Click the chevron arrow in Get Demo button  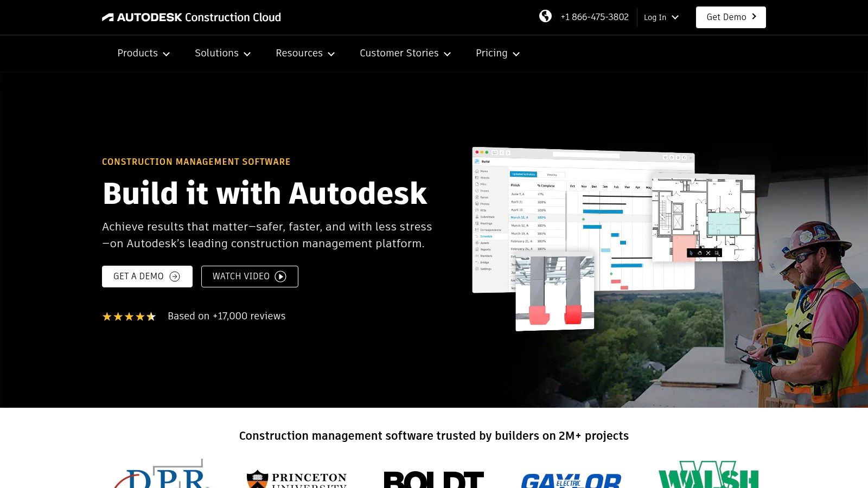[754, 17]
